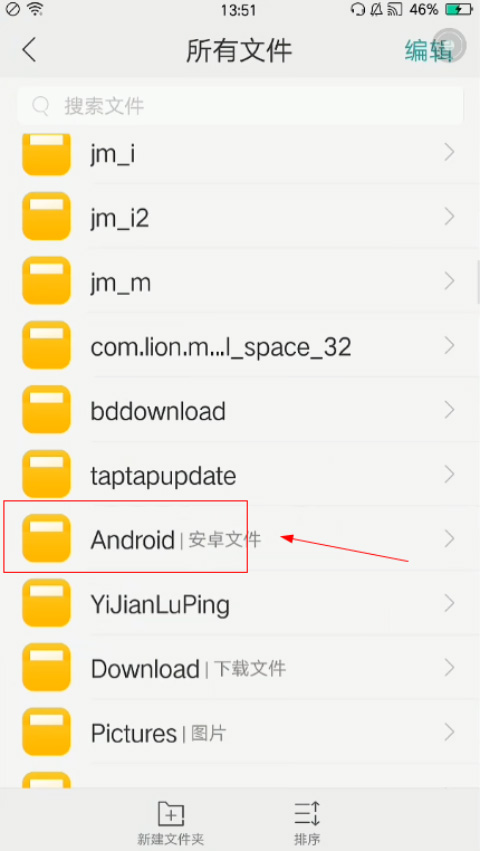This screenshot has height=851, width=480.
Task: Tap the search magnifier icon
Action: pyautogui.click(x=41, y=106)
